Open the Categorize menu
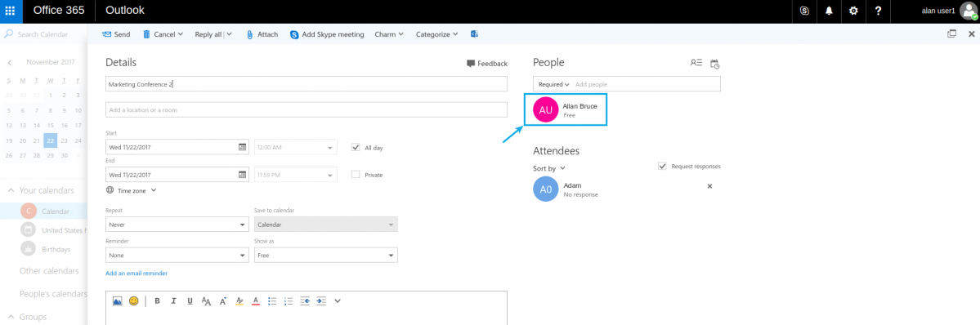Image resolution: width=980 pixels, height=325 pixels. coord(437,34)
